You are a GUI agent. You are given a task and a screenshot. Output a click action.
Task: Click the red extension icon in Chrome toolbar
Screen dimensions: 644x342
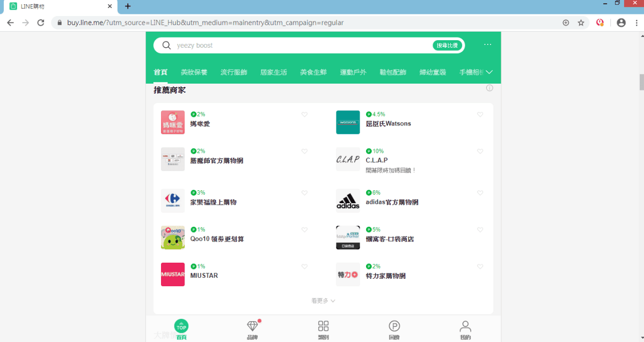coord(600,23)
